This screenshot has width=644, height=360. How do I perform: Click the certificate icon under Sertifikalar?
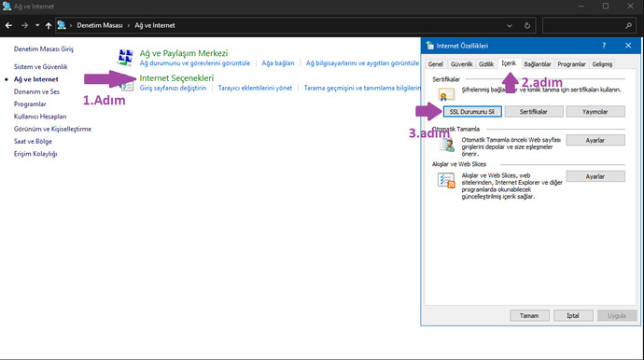446,94
